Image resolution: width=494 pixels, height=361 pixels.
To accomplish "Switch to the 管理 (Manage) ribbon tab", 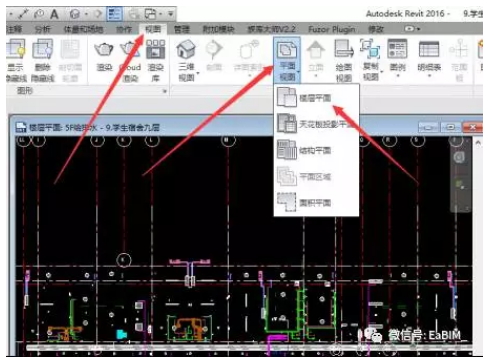I will [x=182, y=29].
